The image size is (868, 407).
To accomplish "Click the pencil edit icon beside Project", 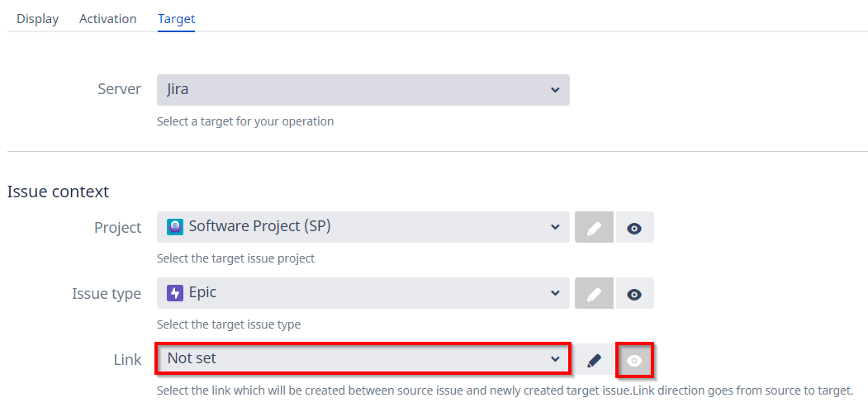I will [594, 228].
